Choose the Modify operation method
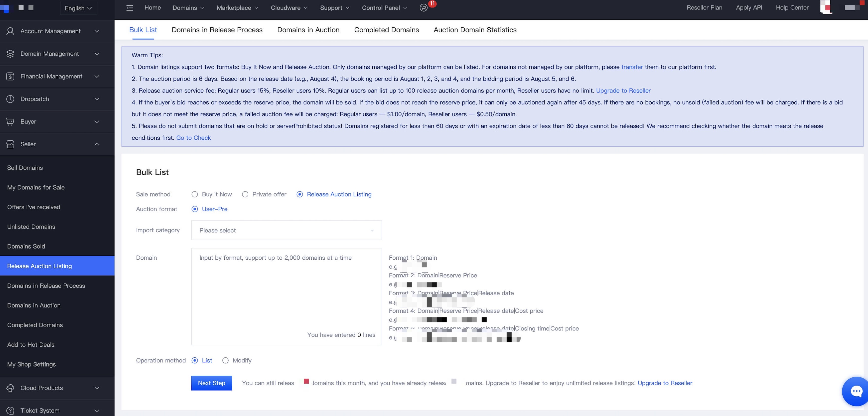 [x=225, y=360]
